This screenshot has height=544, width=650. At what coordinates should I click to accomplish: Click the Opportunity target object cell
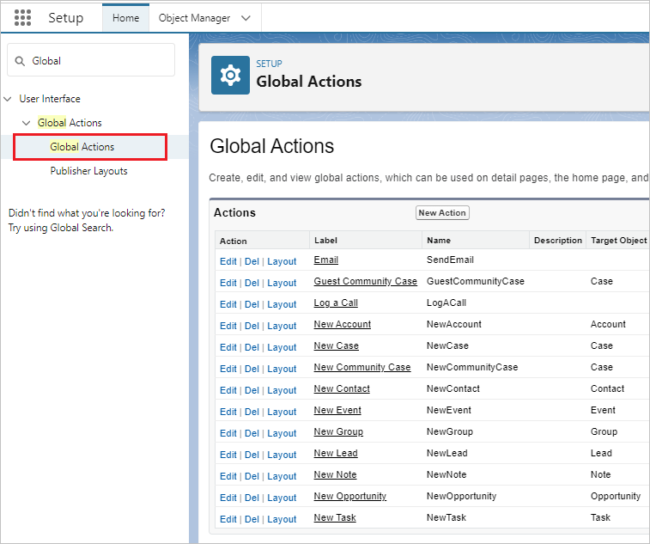point(616,496)
